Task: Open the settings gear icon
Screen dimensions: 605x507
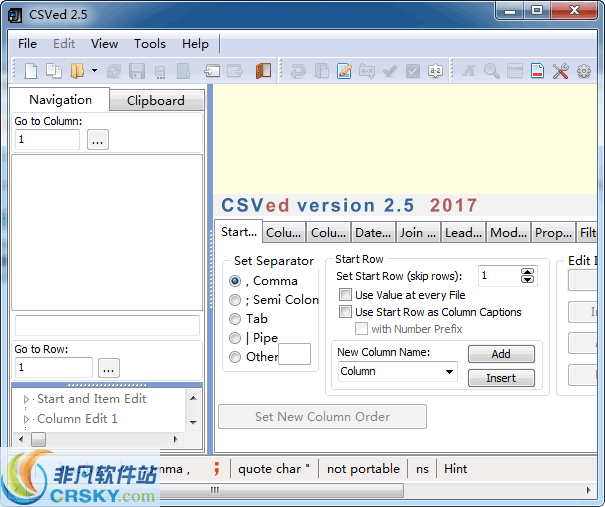Action: pos(583,71)
